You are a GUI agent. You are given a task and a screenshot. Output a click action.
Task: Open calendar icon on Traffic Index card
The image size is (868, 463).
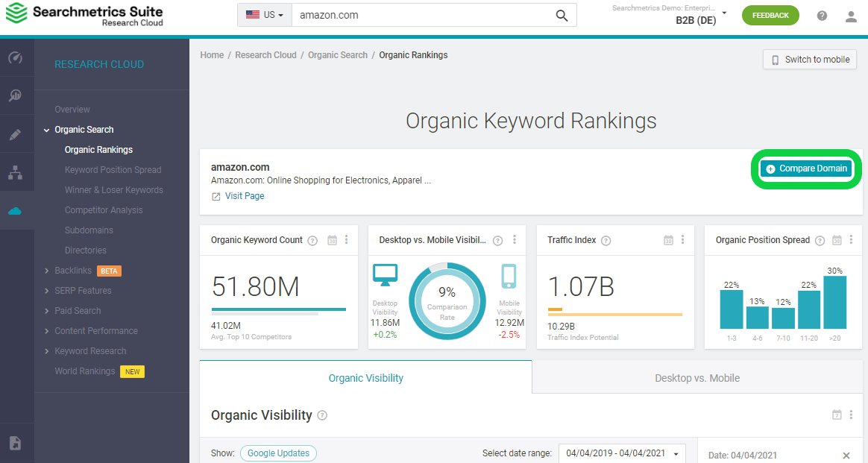pos(669,240)
